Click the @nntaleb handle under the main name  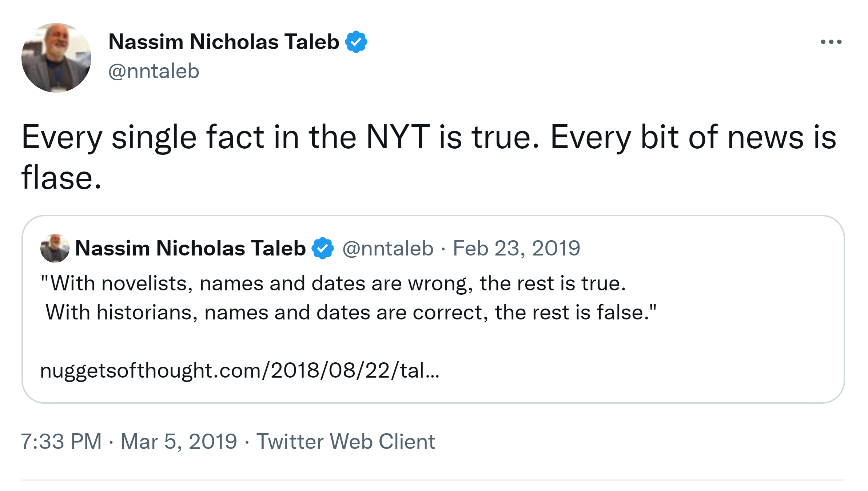[x=154, y=71]
